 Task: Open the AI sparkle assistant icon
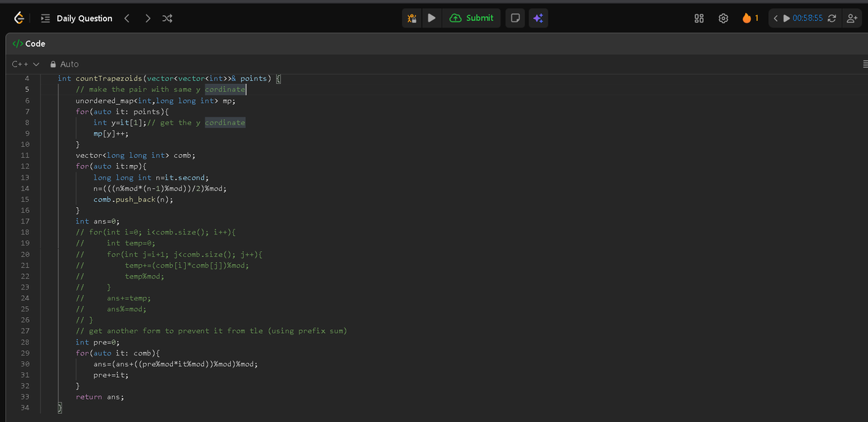(537, 18)
